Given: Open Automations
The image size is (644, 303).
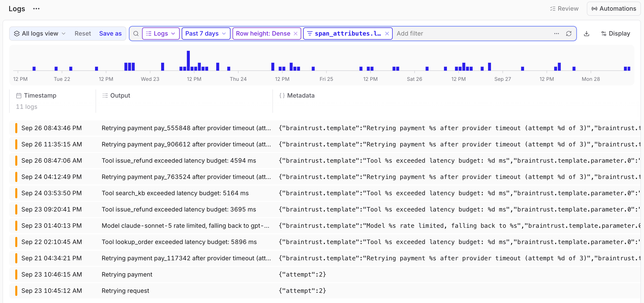Looking at the screenshot, I should [x=614, y=9].
